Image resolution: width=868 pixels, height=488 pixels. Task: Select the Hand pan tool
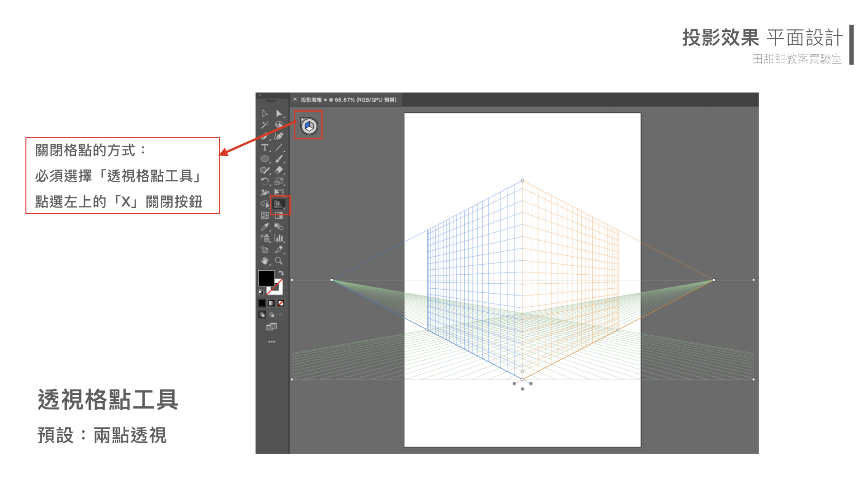(265, 261)
